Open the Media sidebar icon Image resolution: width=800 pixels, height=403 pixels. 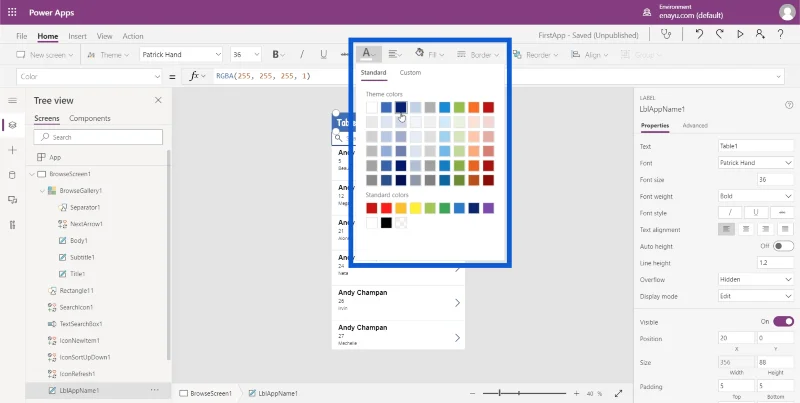point(13,199)
